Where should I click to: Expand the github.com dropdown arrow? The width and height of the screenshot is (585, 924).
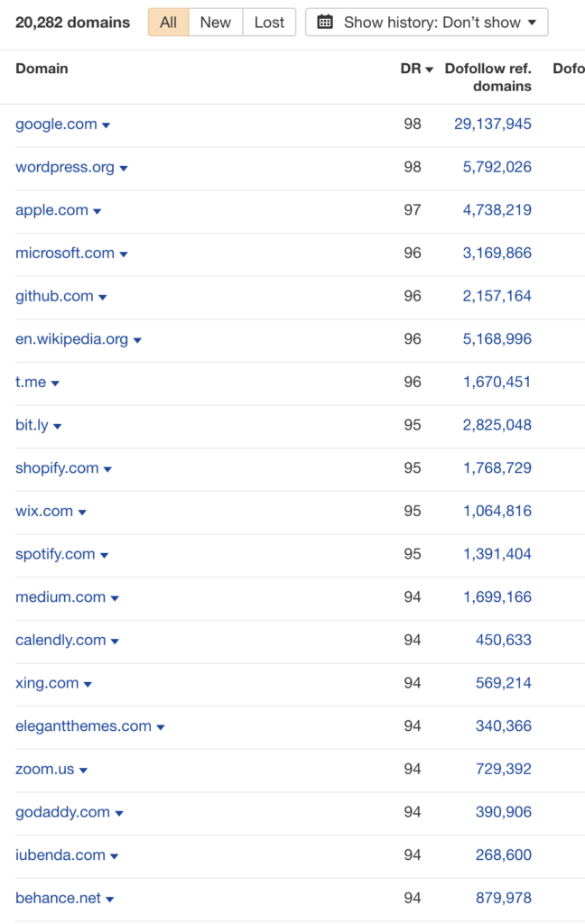tap(103, 298)
